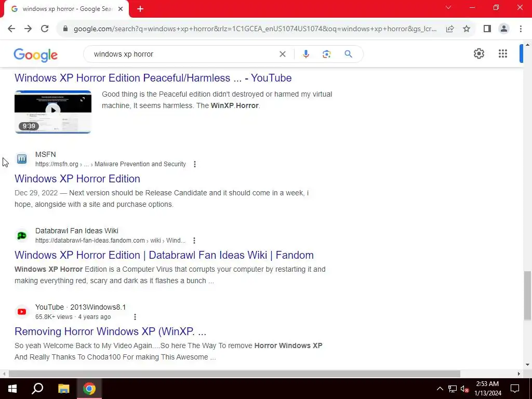Click the vertical scrollbar down arrow
532x399 pixels.
tap(527, 365)
